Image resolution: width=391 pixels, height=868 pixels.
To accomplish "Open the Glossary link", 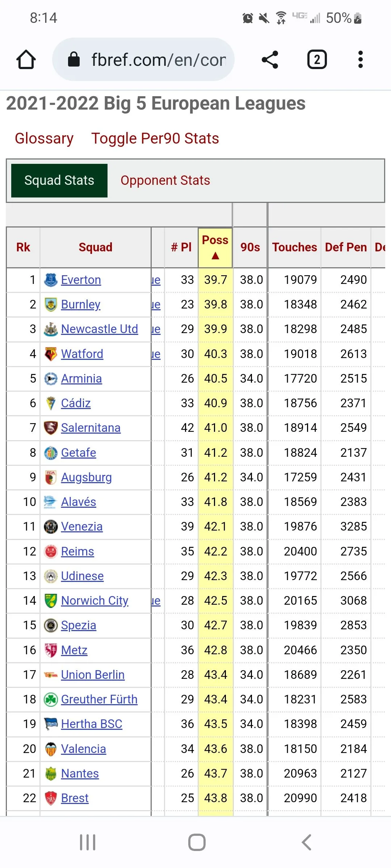I will pyautogui.click(x=44, y=139).
